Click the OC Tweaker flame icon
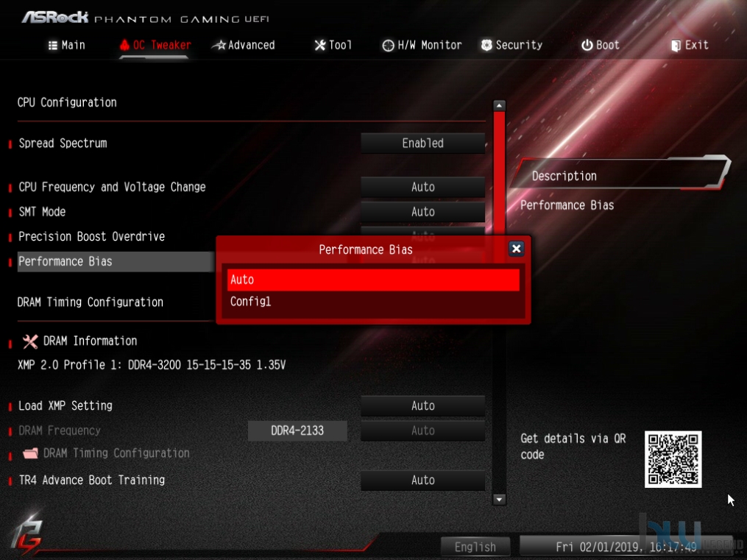 124,45
